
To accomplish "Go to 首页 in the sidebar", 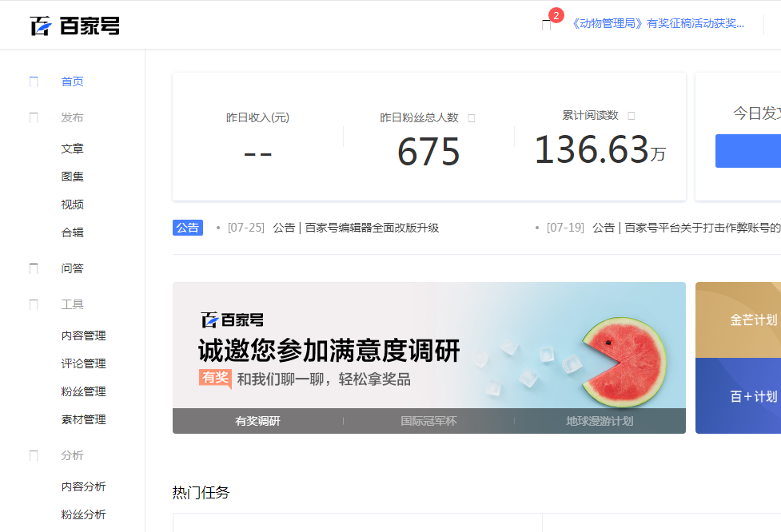I will click(72, 81).
